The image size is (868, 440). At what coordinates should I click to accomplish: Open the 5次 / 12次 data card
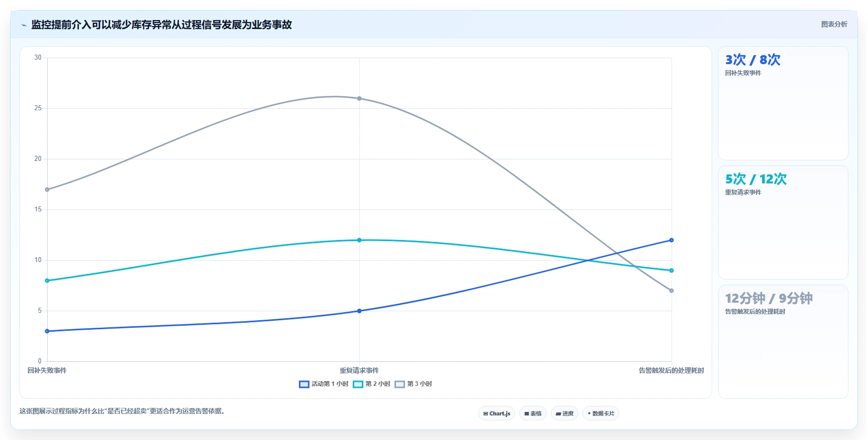click(783, 223)
